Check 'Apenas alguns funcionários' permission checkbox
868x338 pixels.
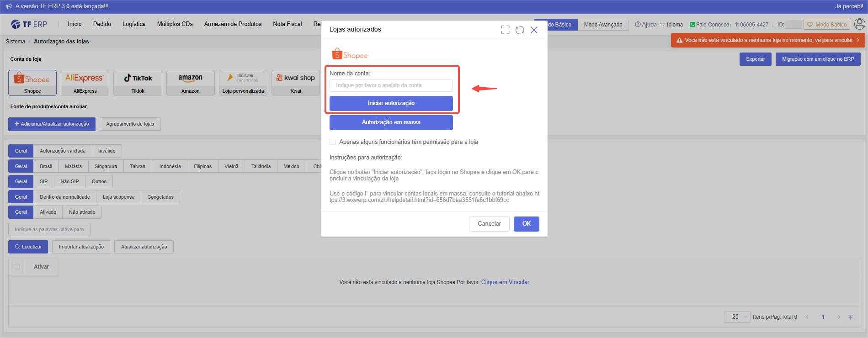pos(332,142)
